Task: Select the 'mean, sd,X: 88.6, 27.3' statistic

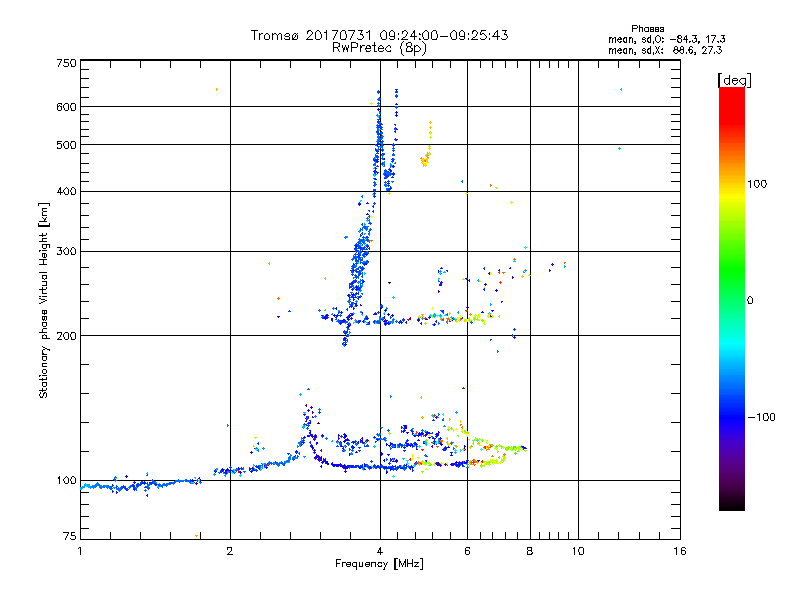Action: (665, 50)
